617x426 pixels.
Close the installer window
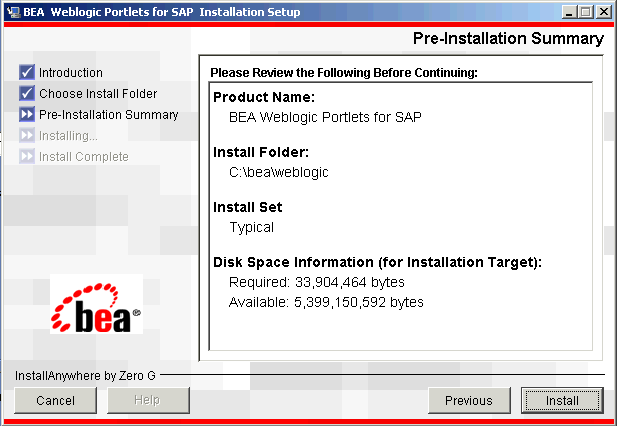point(603,12)
